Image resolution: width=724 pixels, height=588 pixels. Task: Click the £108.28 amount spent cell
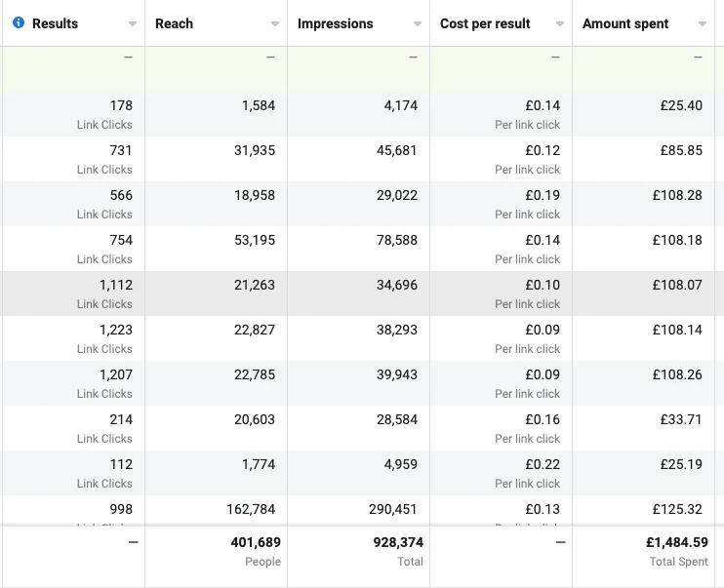[x=677, y=195]
